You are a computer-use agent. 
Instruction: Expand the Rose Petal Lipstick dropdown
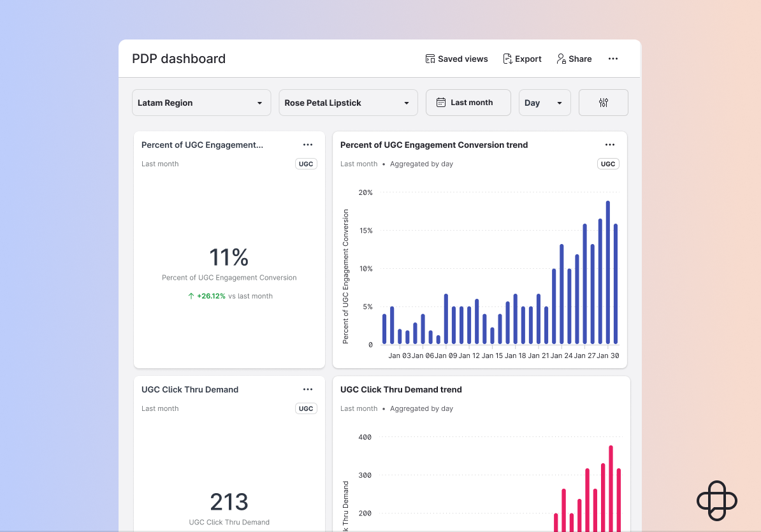[348, 103]
